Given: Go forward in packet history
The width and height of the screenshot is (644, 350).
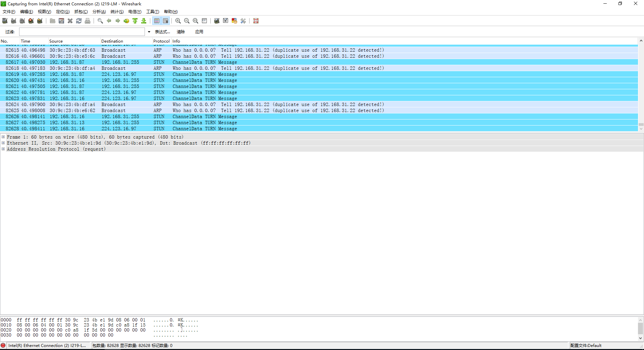Looking at the screenshot, I should (x=118, y=21).
